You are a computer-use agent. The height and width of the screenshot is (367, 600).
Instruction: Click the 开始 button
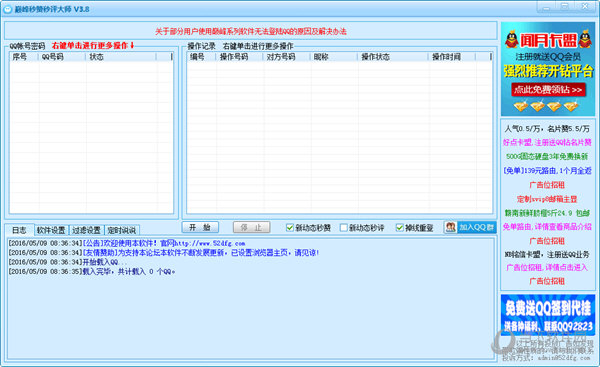(200, 227)
